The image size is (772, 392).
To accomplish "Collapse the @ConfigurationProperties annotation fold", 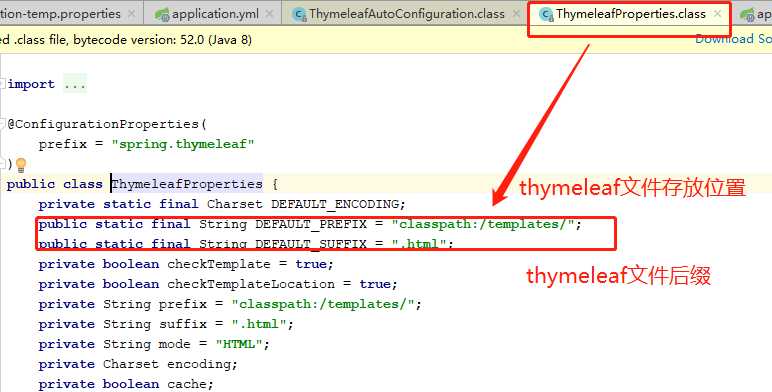I will point(2,124).
